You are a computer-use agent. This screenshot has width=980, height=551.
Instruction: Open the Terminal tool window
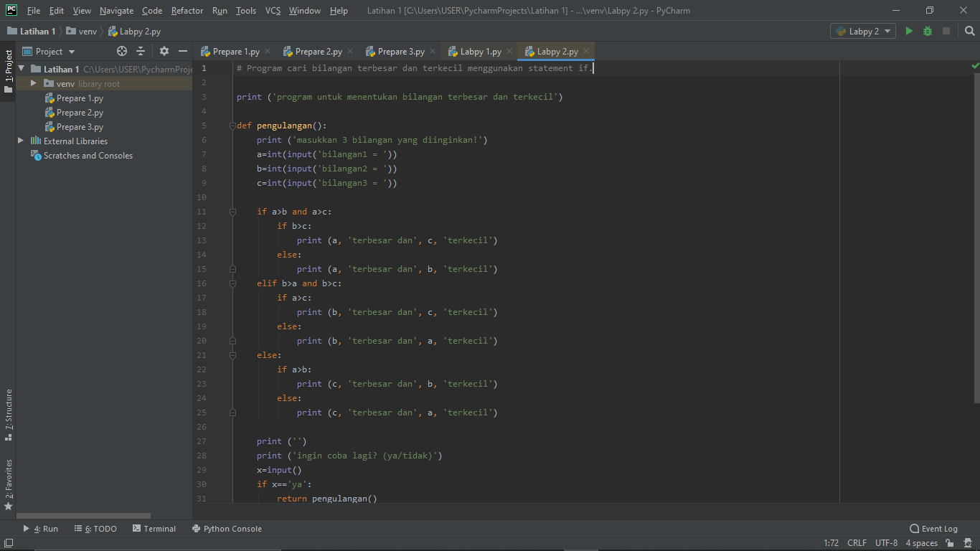(x=154, y=529)
